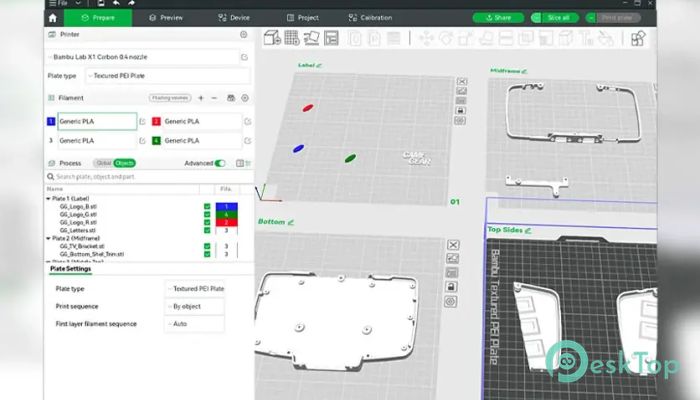This screenshot has width=700, height=400.
Task: Click the Save icon in title bar
Action: [x=101, y=3]
